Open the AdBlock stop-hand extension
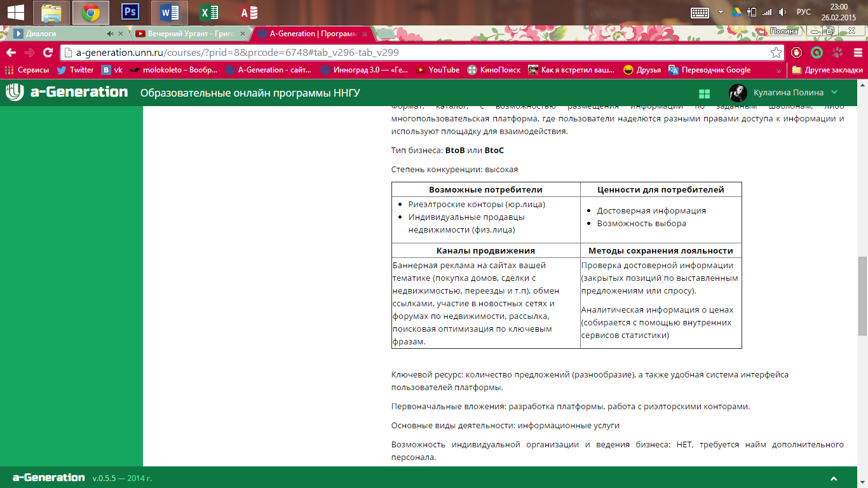Viewport: 868px width, 488px height. coord(796,53)
